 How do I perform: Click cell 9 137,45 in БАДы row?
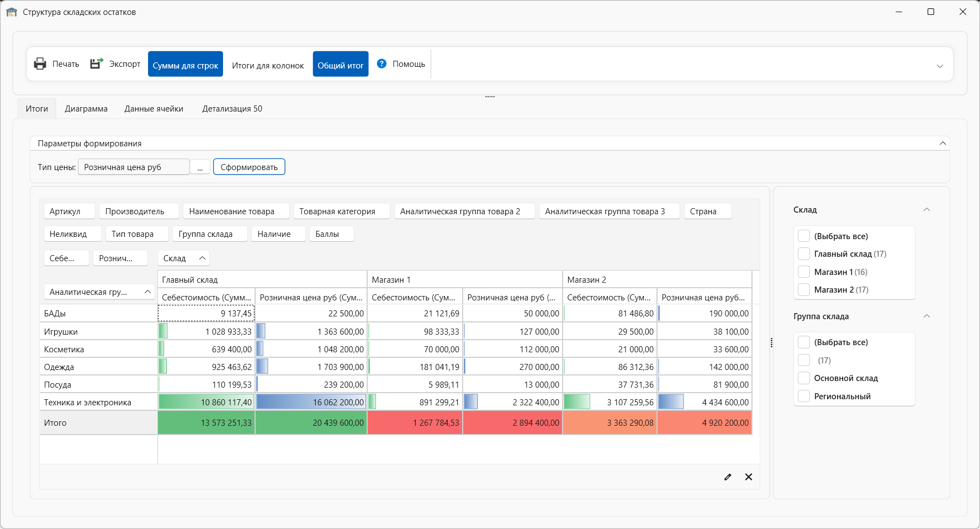(206, 313)
